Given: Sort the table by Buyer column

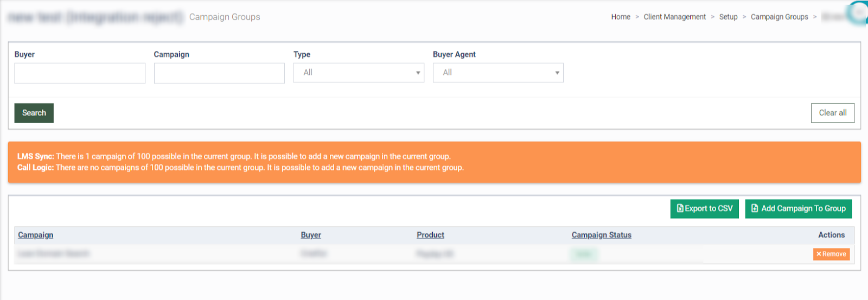Looking at the screenshot, I should (x=311, y=235).
